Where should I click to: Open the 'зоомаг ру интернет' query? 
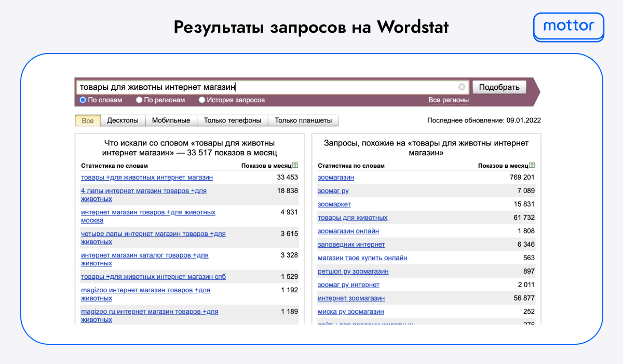(348, 285)
